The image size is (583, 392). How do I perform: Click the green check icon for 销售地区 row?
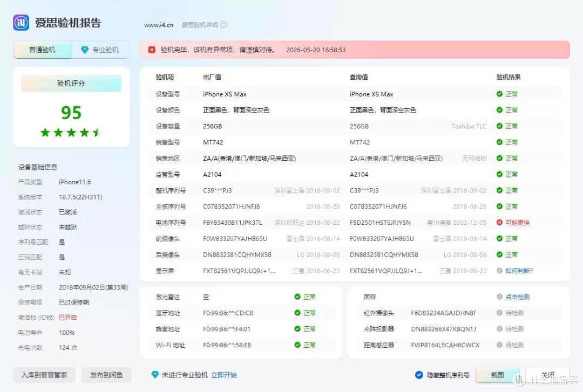coord(499,159)
